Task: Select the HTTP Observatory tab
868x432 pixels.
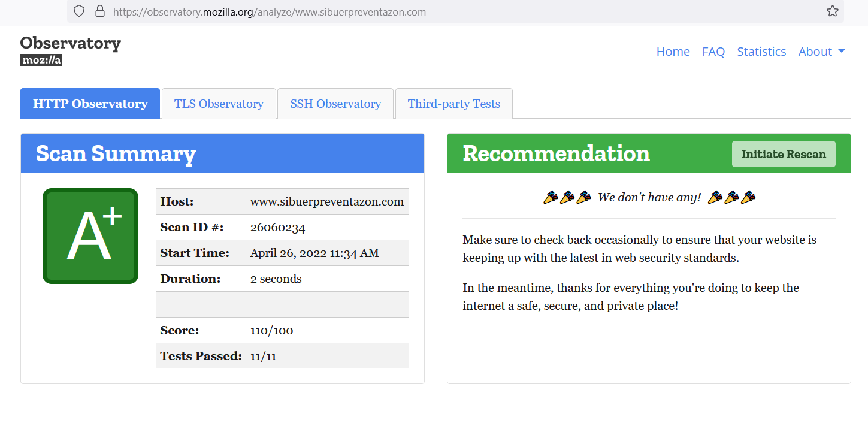Action: click(x=90, y=103)
